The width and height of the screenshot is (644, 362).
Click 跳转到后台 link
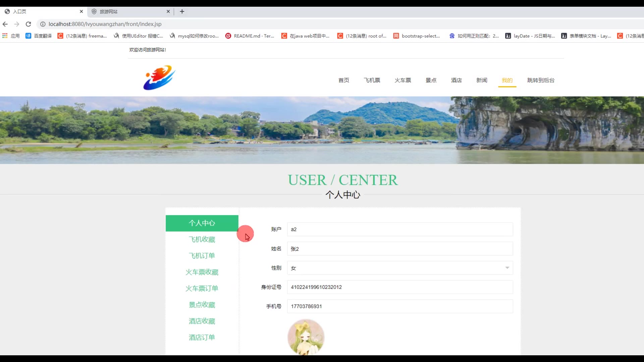(541, 80)
